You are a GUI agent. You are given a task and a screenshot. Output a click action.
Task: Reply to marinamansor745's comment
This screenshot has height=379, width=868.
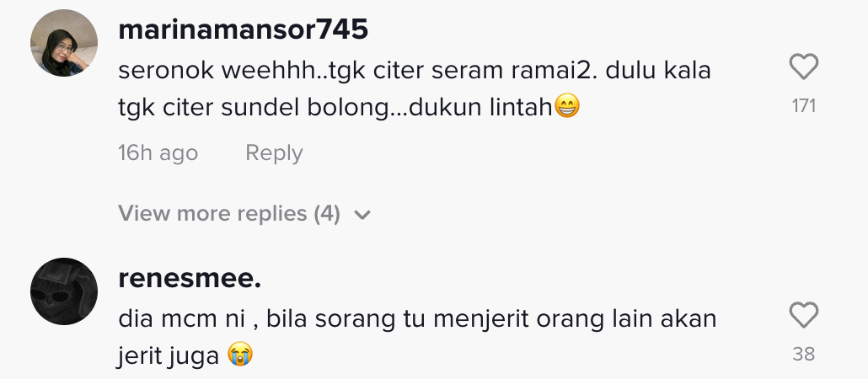click(x=274, y=153)
